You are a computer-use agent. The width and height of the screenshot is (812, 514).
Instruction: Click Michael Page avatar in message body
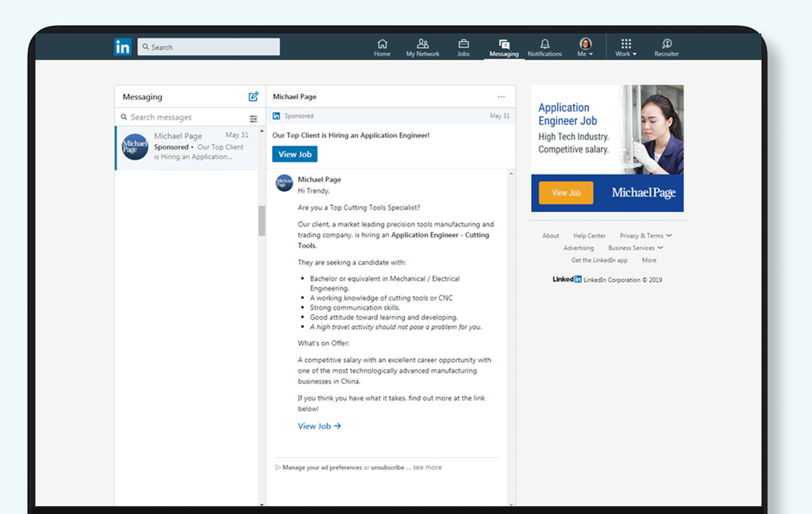pyautogui.click(x=284, y=182)
